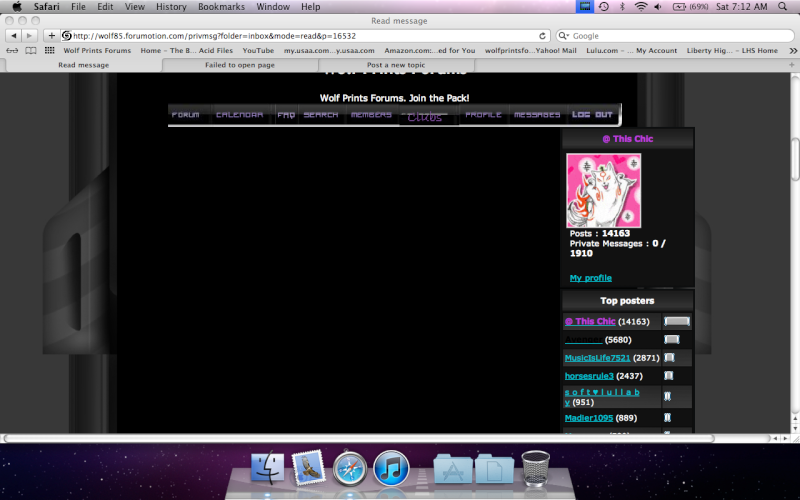
Task: Open Spotlight search magnifier icon
Action: coord(782,7)
